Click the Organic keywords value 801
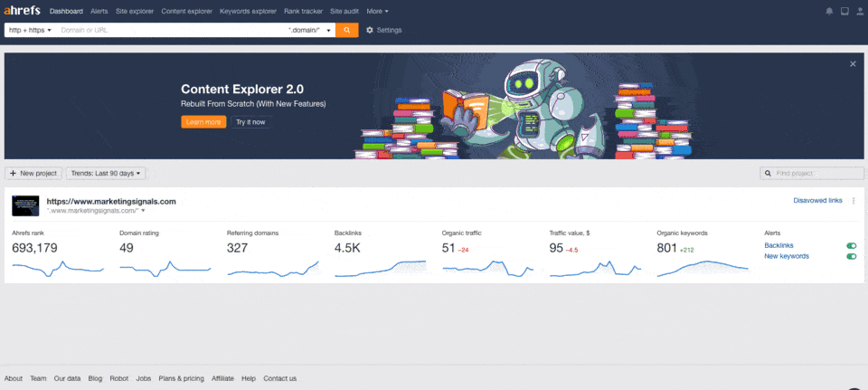 [667, 248]
